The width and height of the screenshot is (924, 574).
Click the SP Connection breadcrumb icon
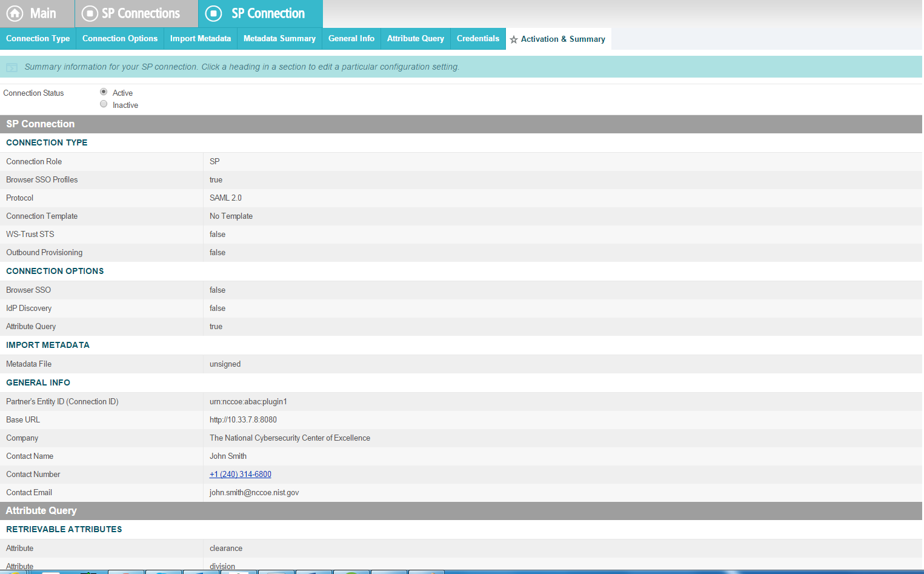click(x=213, y=13)
